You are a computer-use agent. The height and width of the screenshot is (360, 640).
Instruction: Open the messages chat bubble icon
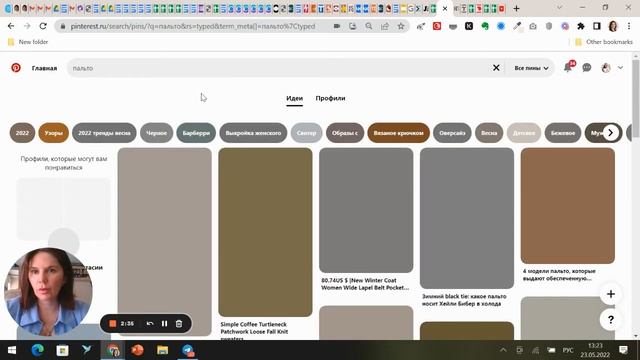point(587,68)
